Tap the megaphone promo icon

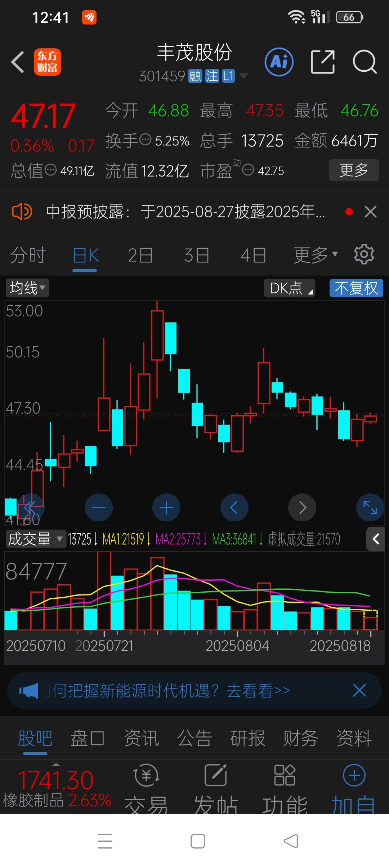[28, 690]
